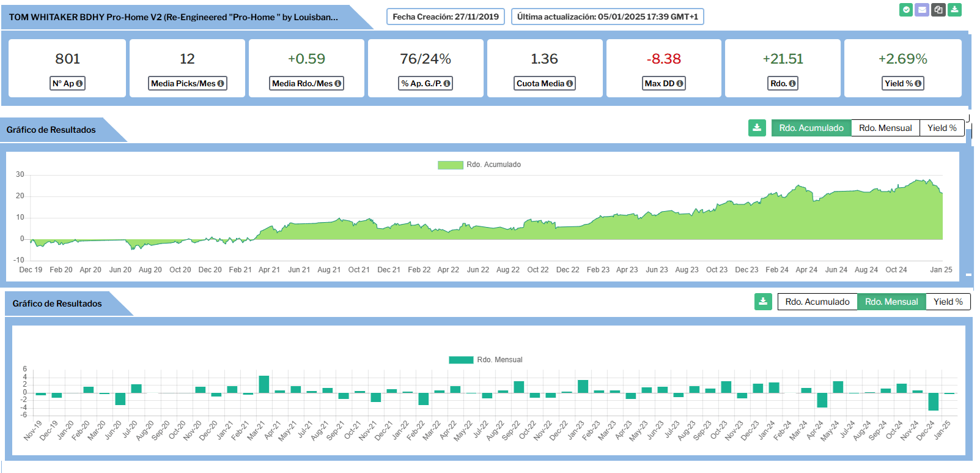Click the Última actualización timestamp box
980x473 pixels.
[x=607, y=17]
